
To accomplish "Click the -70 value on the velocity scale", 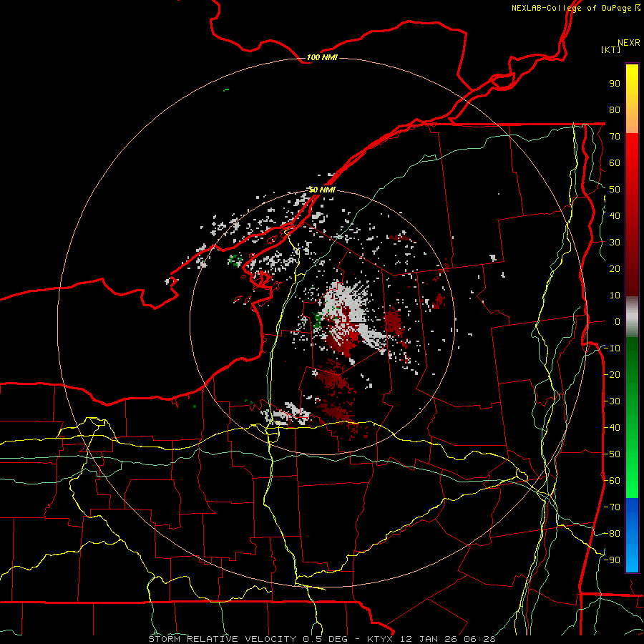I will click(x=612, y=507).
